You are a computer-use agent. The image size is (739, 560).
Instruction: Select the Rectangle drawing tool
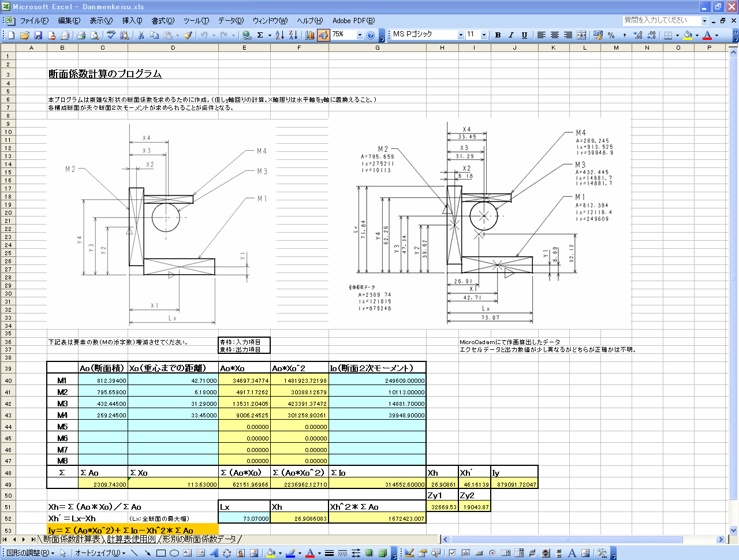[161, 553]
